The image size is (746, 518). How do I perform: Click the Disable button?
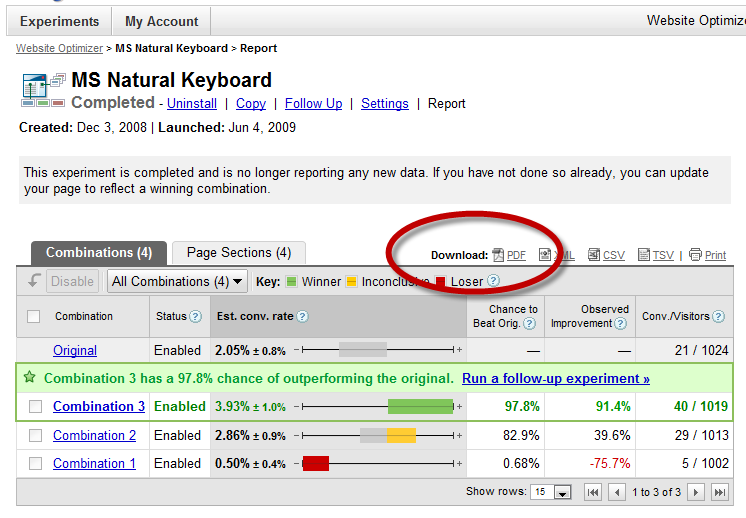click(x=72, y=281)
